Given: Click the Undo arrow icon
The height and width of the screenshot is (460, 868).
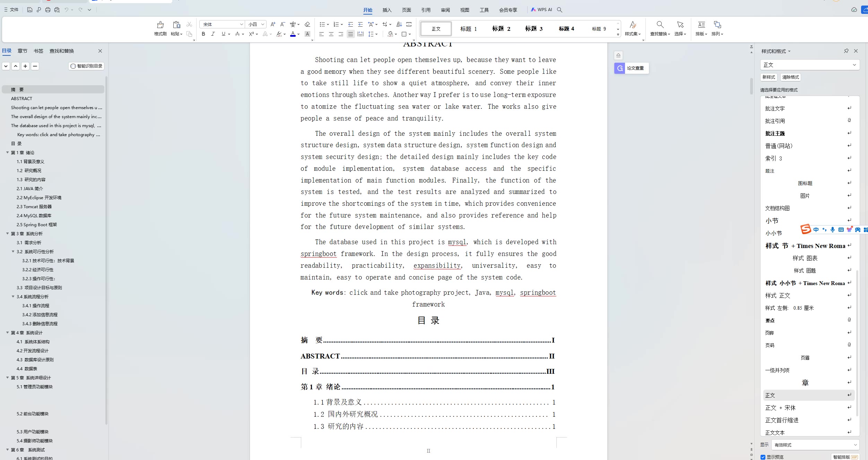Looking at the screenshot, I should [x=66, y=10].
